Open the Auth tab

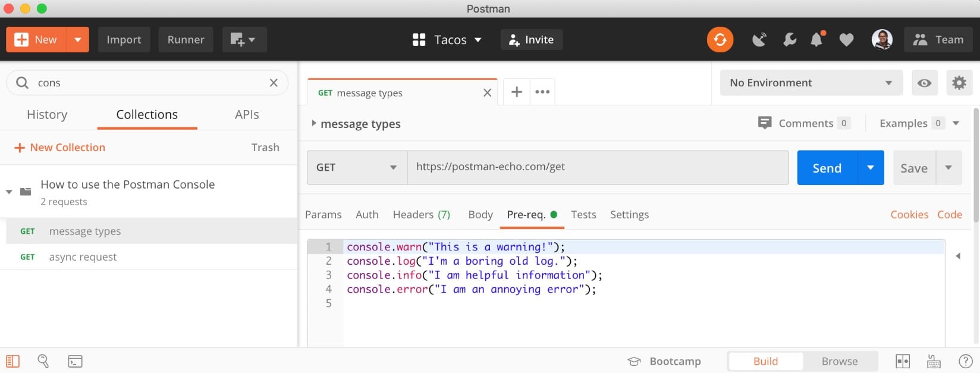tap(367, 215)
